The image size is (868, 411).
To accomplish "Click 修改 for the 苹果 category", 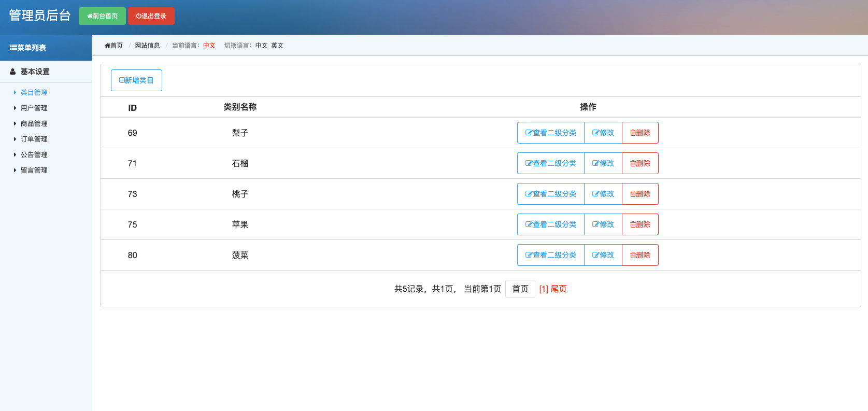I will [603, 224].
